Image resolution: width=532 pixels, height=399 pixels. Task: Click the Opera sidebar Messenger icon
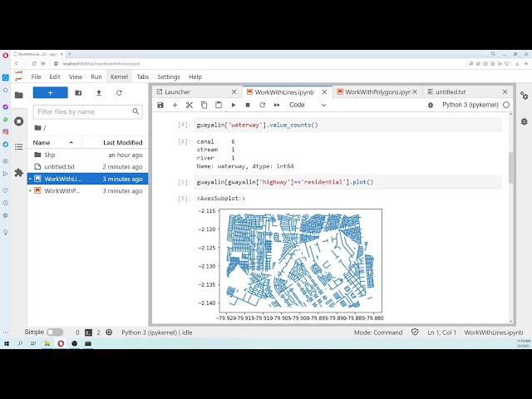coord(6,107)
